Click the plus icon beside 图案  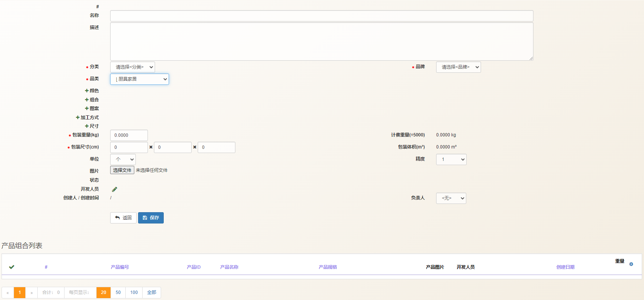[x=87, y=109]
